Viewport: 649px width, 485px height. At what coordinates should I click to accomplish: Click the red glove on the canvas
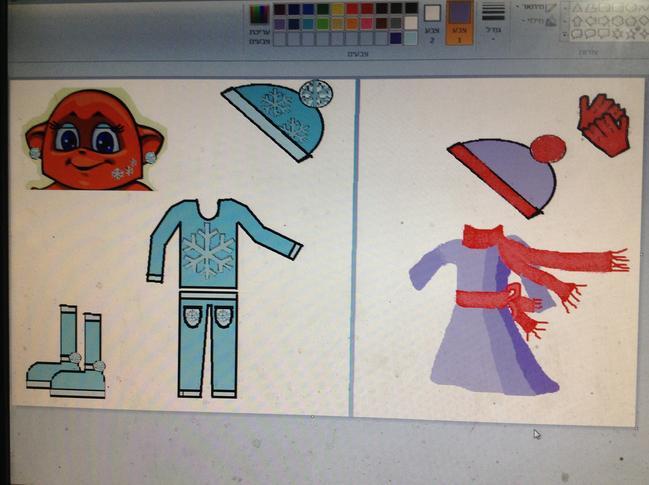point(603,126)
